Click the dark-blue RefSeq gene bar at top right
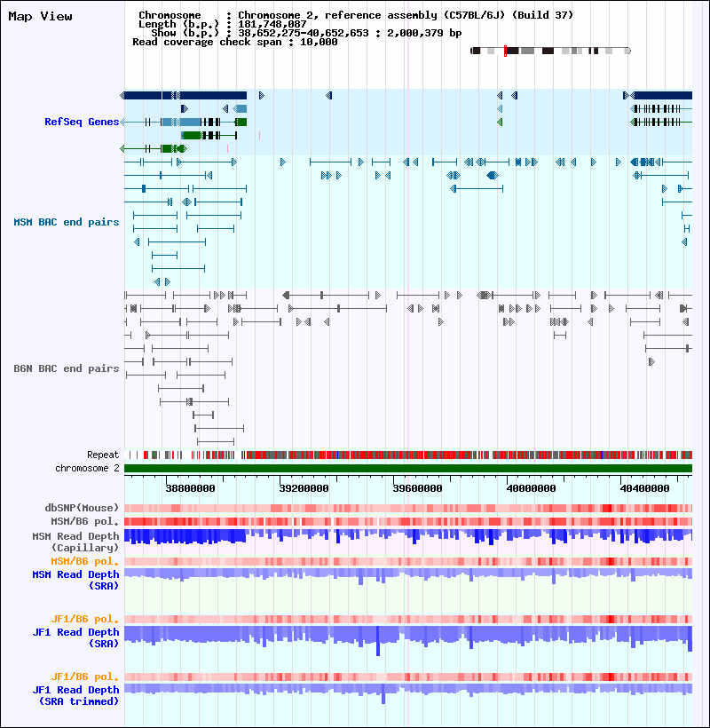710x728 pixels. pos(661,96)
